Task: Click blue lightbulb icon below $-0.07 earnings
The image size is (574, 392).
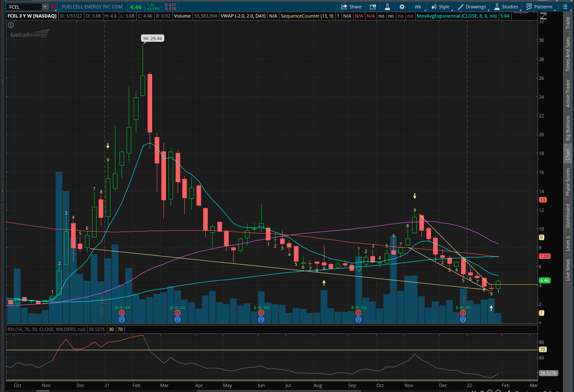Action: pyautogui.click(x=463, y=319)
